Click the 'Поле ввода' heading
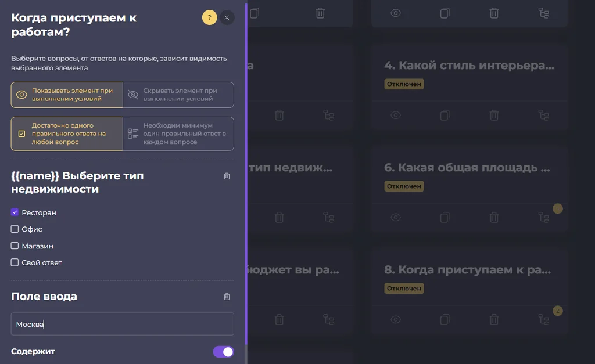Screen dimensions: 595x364 click(x=44, y=296)
